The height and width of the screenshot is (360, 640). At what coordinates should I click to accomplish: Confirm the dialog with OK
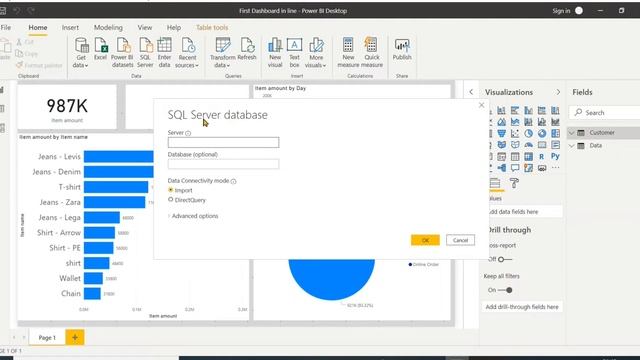coord(425,240)
